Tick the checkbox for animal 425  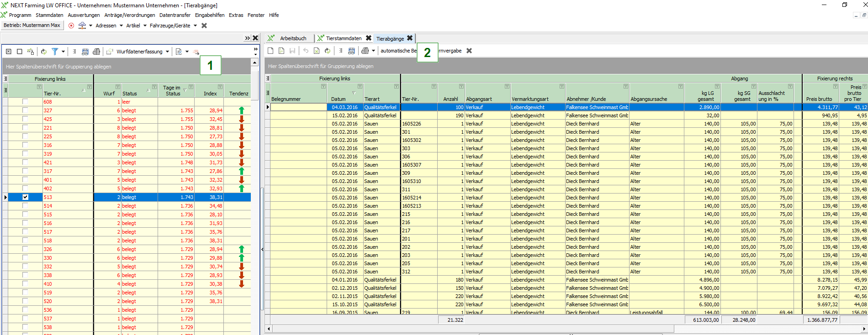tap(25, 119)
